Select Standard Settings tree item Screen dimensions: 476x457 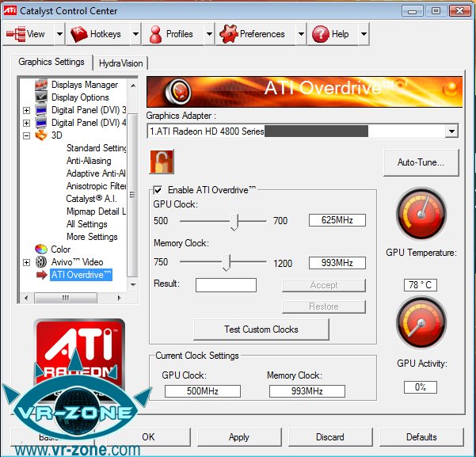(x=97, y=148)
